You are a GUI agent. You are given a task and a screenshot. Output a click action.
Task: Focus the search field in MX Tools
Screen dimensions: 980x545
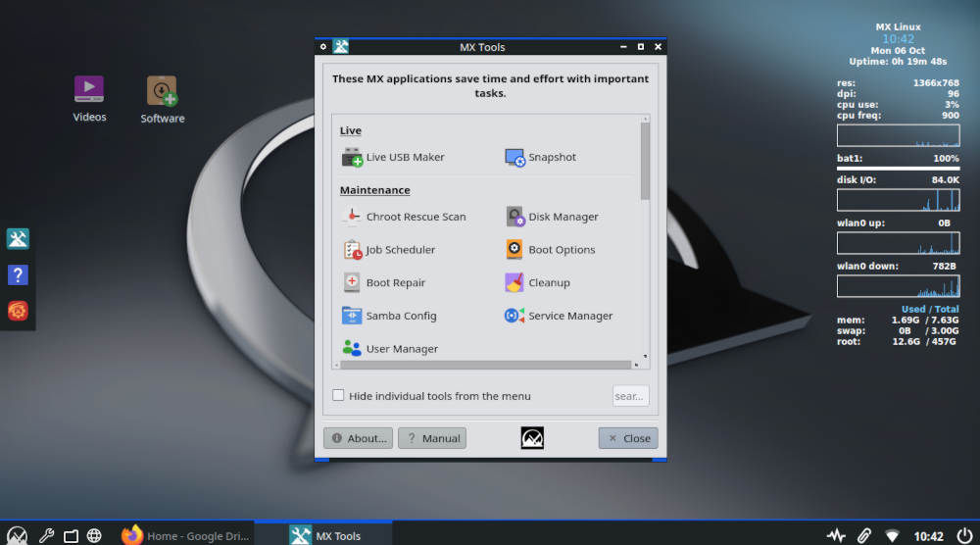pyautogui.click(x=630, y=396)
